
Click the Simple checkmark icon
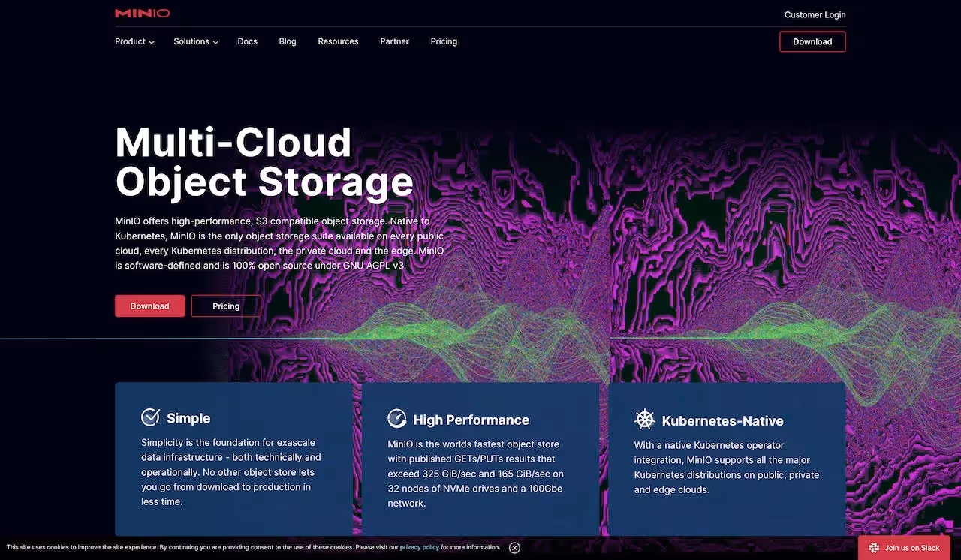click(x=150, y=417)
